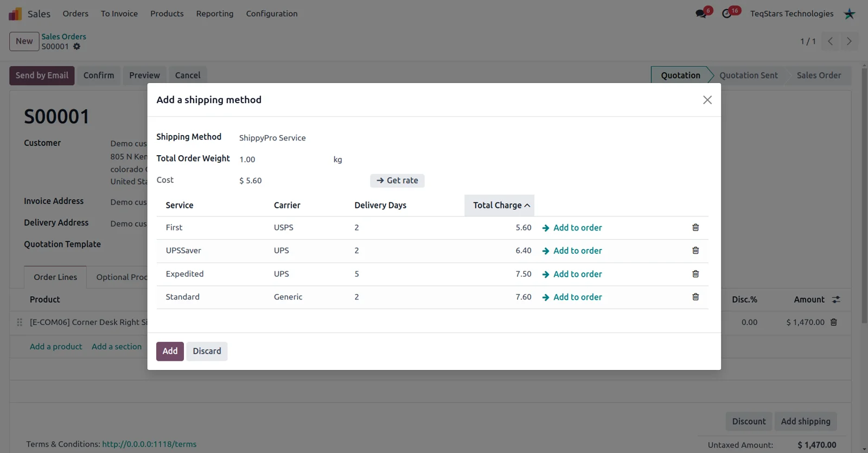868x453 pixels.
Task: Delete the Expedited UPS rate row
Action: coord(695,274)
